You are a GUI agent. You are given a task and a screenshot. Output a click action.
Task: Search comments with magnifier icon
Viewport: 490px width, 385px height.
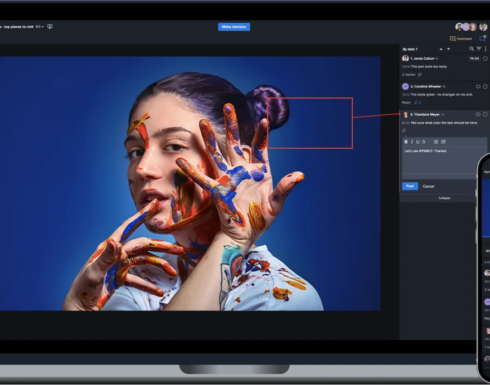click(472, 49)
